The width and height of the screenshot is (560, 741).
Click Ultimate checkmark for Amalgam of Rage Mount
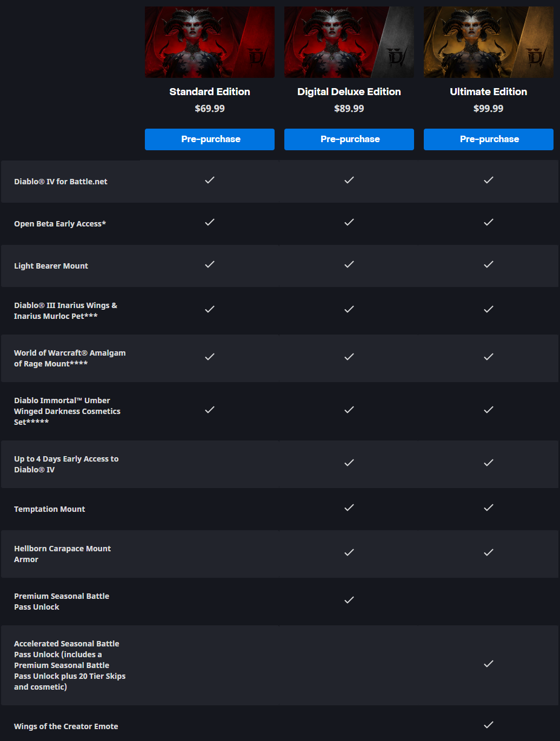point(489,357)
